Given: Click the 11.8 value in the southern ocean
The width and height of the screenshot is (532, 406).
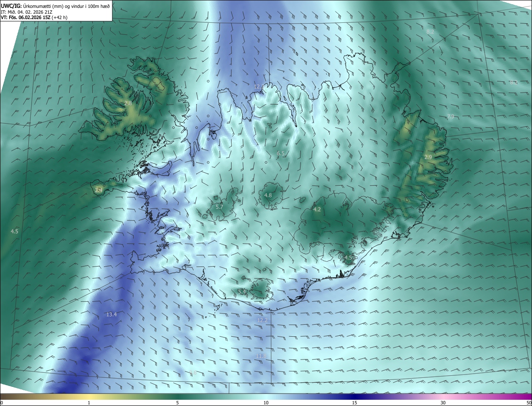Looking at the screenshot, I should 261,356.
